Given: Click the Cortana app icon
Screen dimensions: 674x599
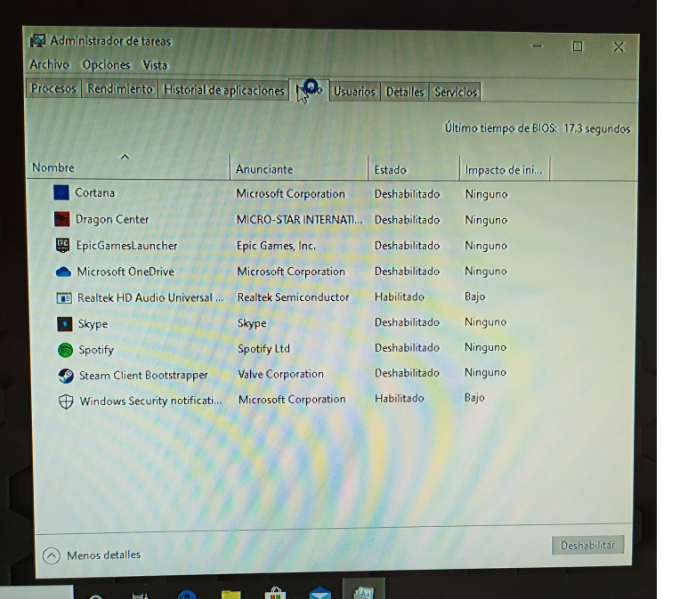Looking at the screenshot, I should click(x=61, y=193).
